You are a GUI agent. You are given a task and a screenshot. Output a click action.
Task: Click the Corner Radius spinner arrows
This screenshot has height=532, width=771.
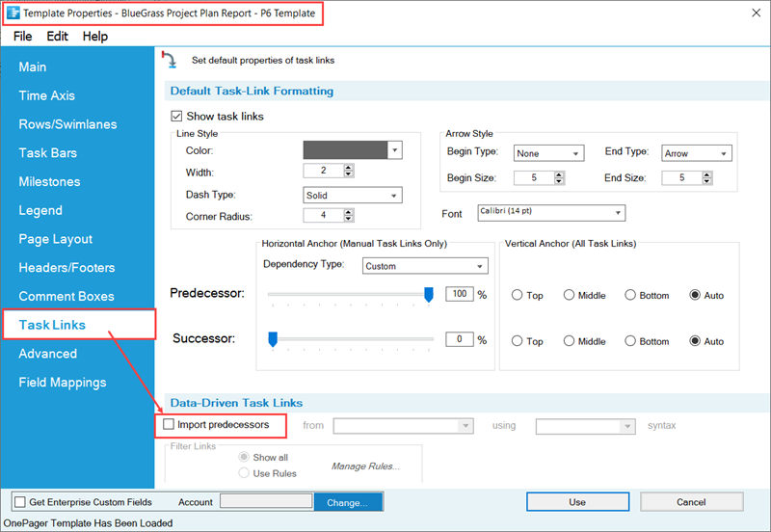pyautogui.click(x=349, y=215)
